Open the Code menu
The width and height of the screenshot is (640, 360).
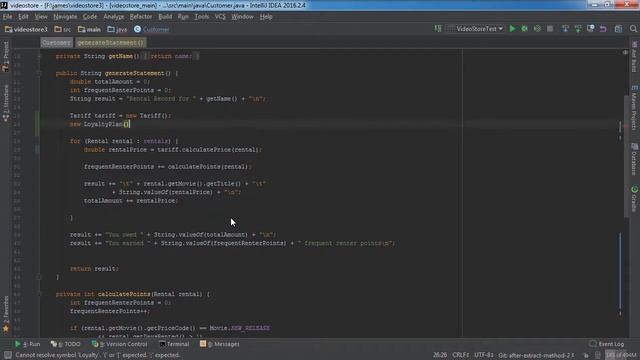(90, 17)
